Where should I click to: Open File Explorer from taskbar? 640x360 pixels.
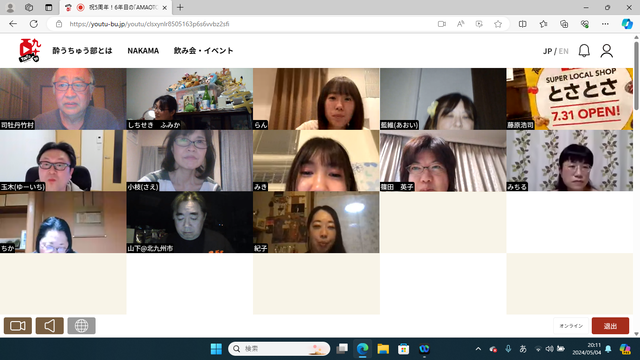coord(383,349)
